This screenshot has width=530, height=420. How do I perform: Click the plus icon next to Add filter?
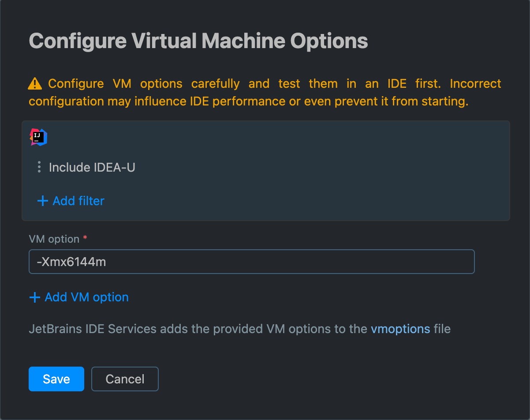pyautogui.click(x=42, y=201)
